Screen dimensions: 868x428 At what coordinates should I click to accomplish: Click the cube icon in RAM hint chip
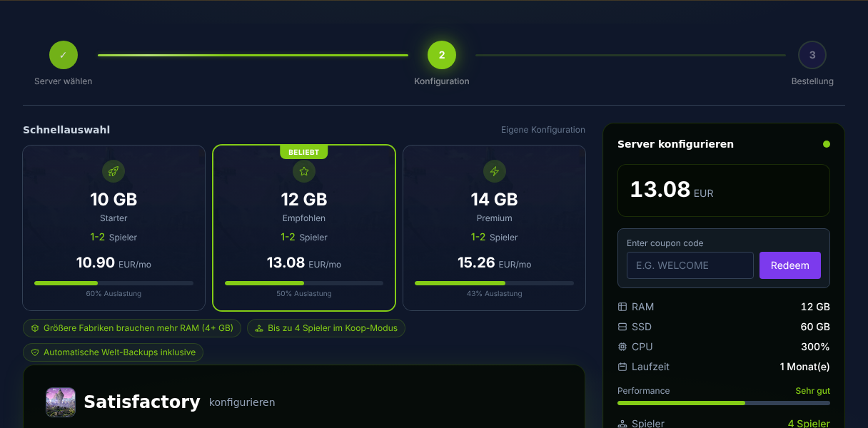(35, 328)
